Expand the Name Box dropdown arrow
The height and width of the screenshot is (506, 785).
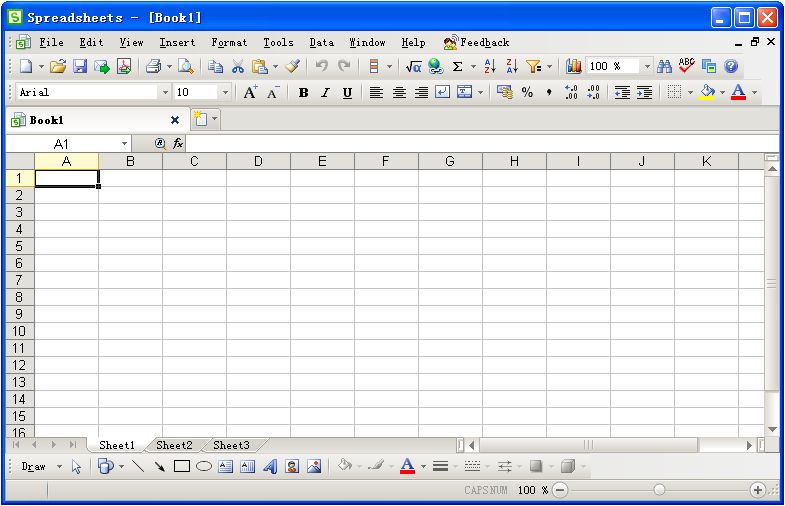(124, 144)
